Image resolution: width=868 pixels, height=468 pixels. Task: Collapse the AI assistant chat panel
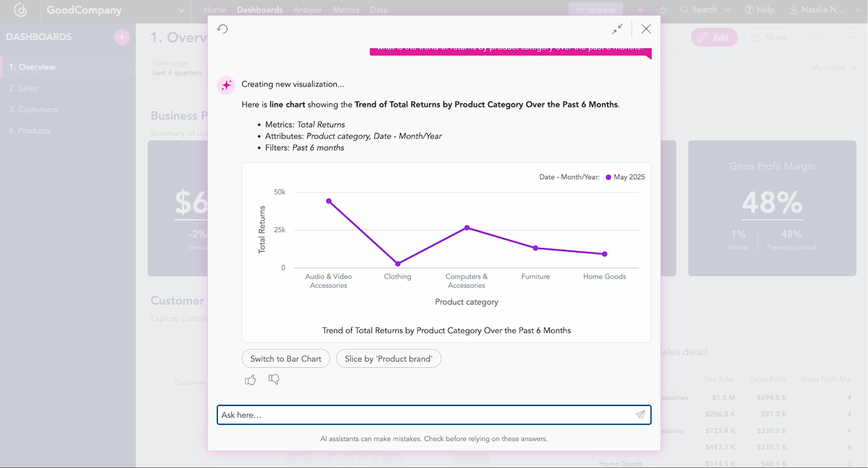coord(617,29)
